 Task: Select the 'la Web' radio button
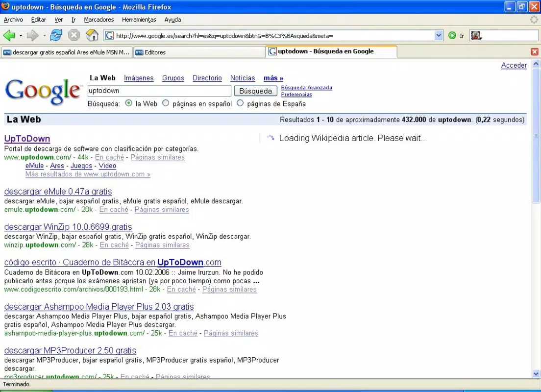click(x=129, y=103)
